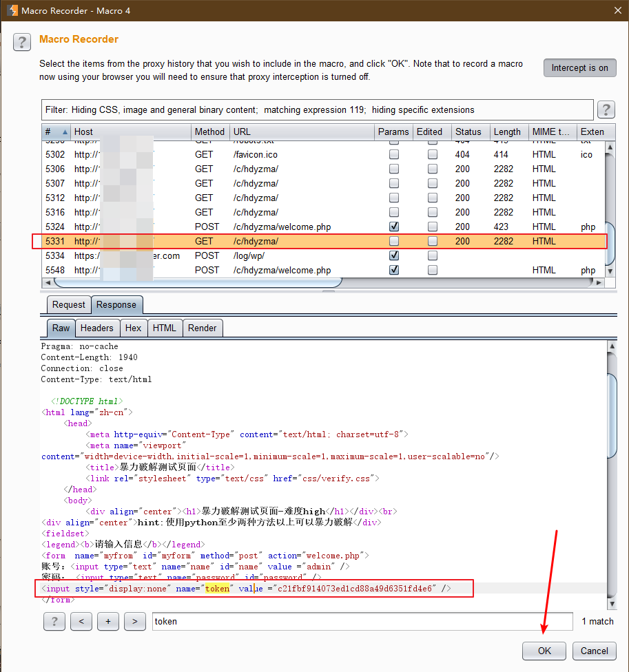Screen dimensions: 629x672
Task: Toggle Edited checkbox in row 5324
Action: point(433,227)
